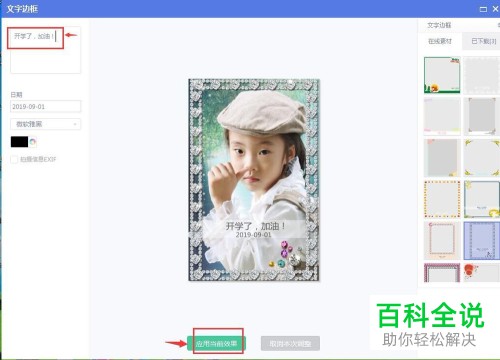Click the black text color swatch
The height and width of the screenshot is (360, 500).
19,142
